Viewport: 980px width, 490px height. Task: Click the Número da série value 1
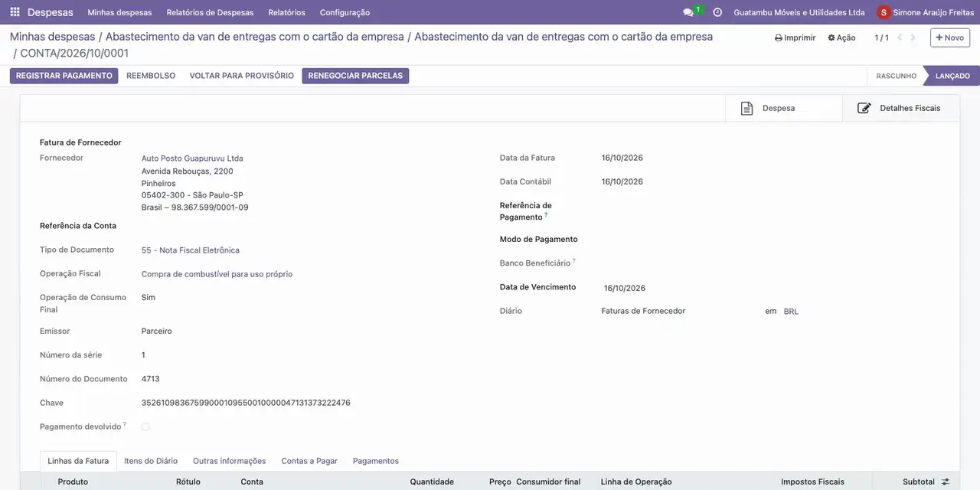coord(143,355)
